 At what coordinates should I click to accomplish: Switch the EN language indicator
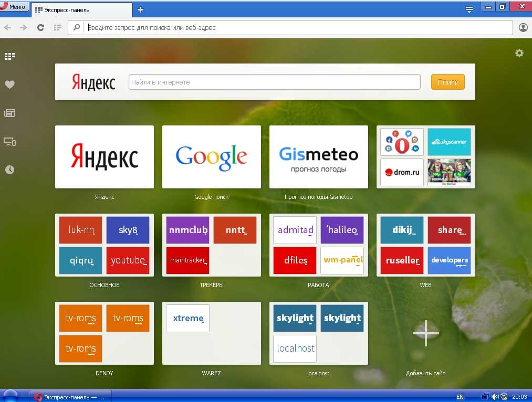tap(460, 397)
